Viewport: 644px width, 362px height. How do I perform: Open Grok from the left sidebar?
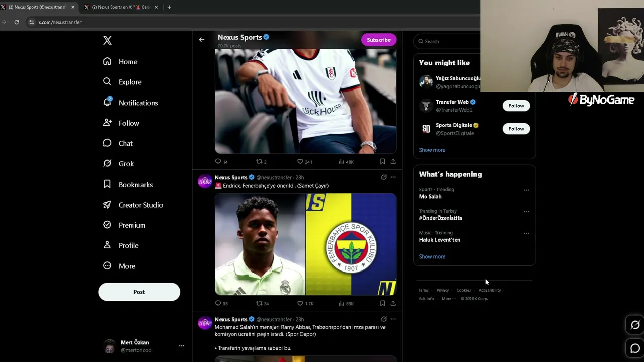118,164
